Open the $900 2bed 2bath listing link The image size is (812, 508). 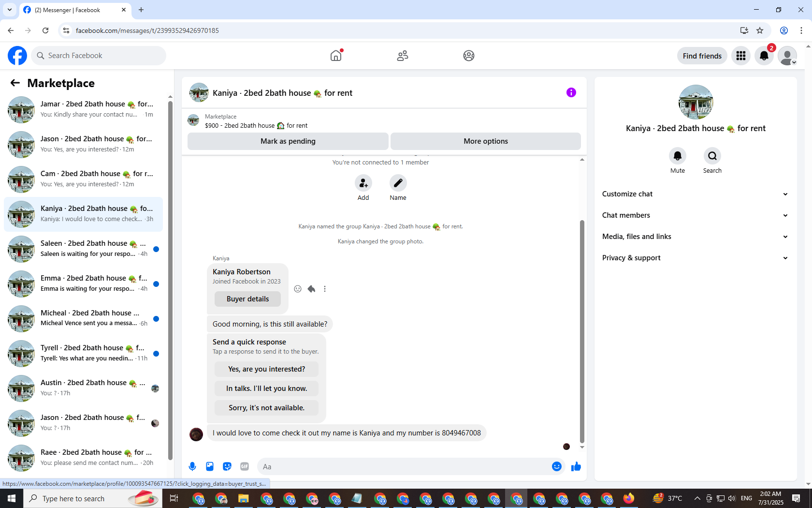[256, 125]
